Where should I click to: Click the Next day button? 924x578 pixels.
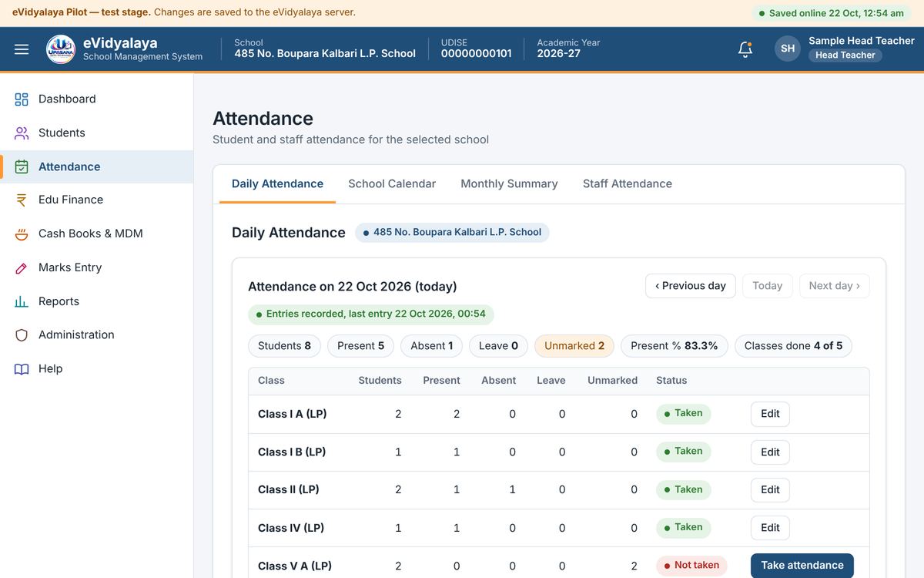835,285
